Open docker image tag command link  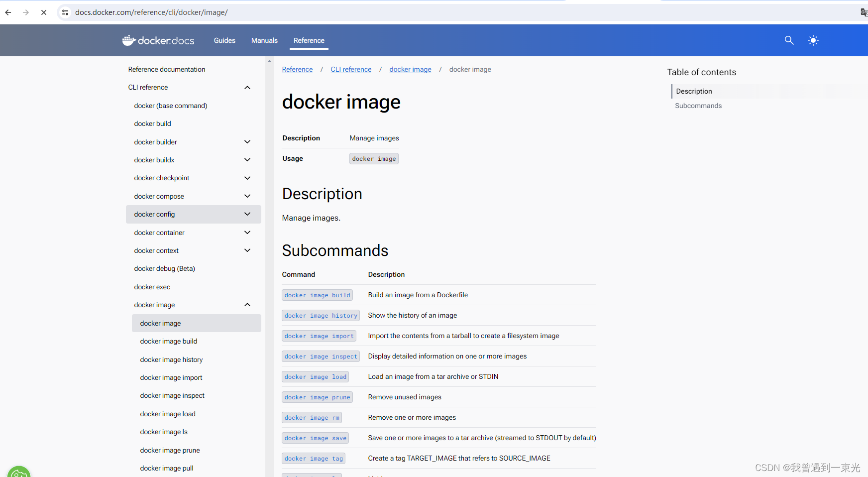coord(314,459)
